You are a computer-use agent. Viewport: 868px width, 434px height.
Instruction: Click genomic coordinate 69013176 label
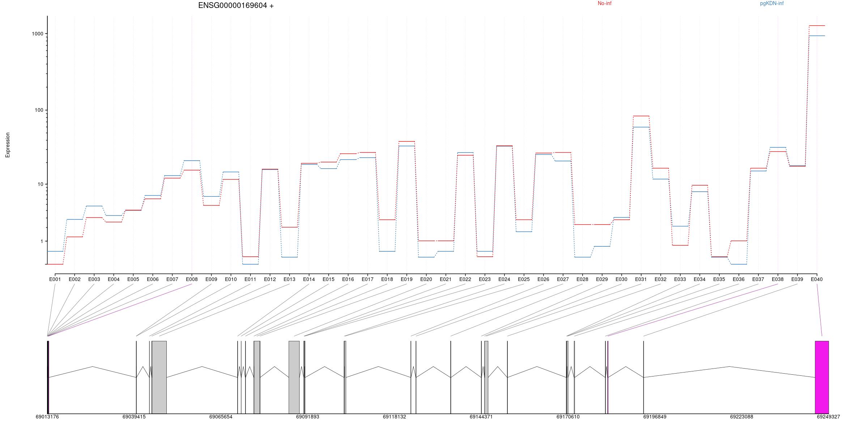pyautogui.click(x=47, y=417)
